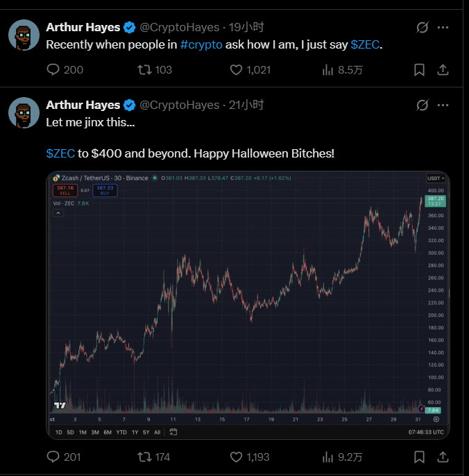Retweet the tweet with 174 reposts

tap(145, 457)
